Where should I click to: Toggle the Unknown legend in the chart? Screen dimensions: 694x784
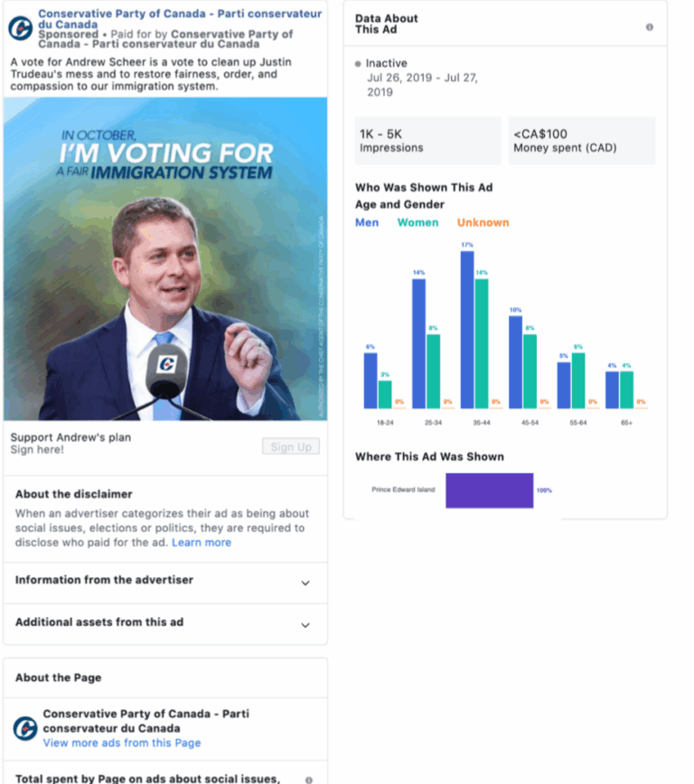coord(483,222)
